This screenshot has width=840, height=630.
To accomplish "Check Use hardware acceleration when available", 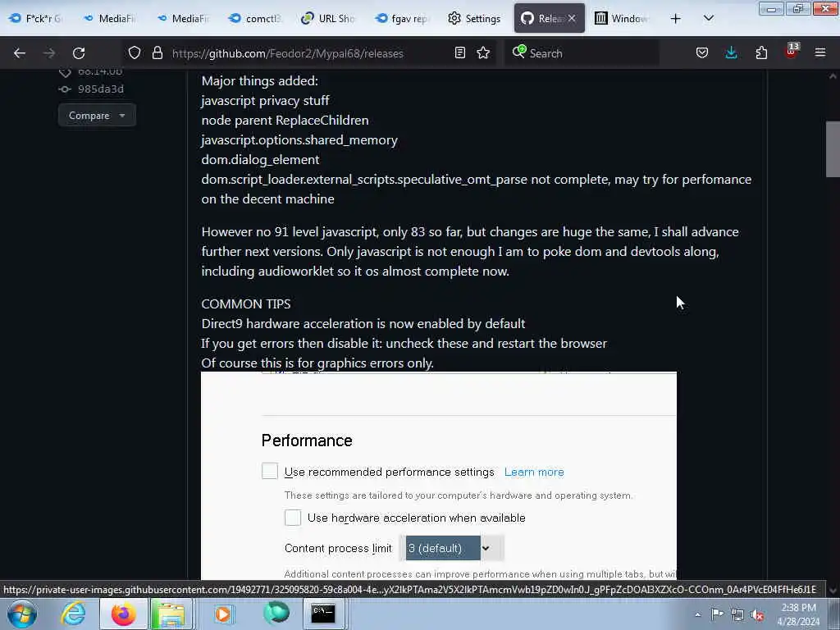I will [x=293, y=518].
